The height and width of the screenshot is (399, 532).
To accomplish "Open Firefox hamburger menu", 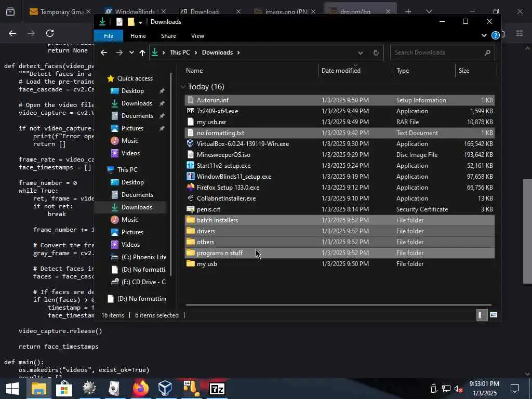I will (x=520, y=33).
